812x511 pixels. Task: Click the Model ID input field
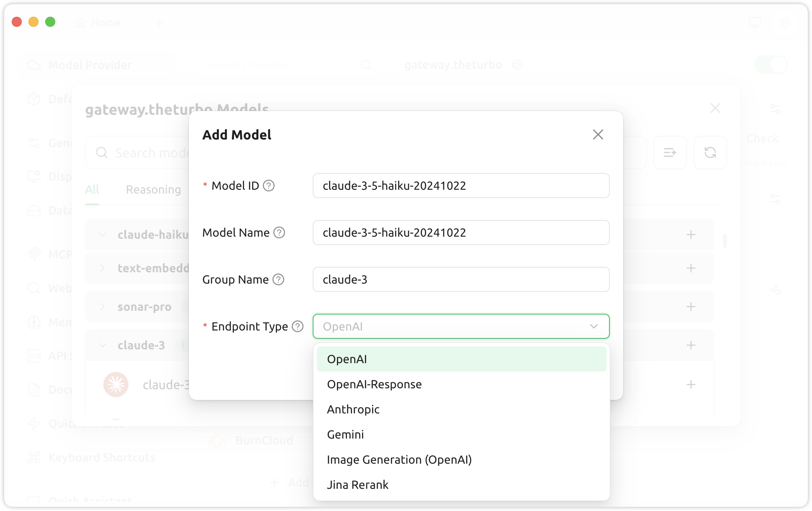pyautogui.click(x=460, y=186)
